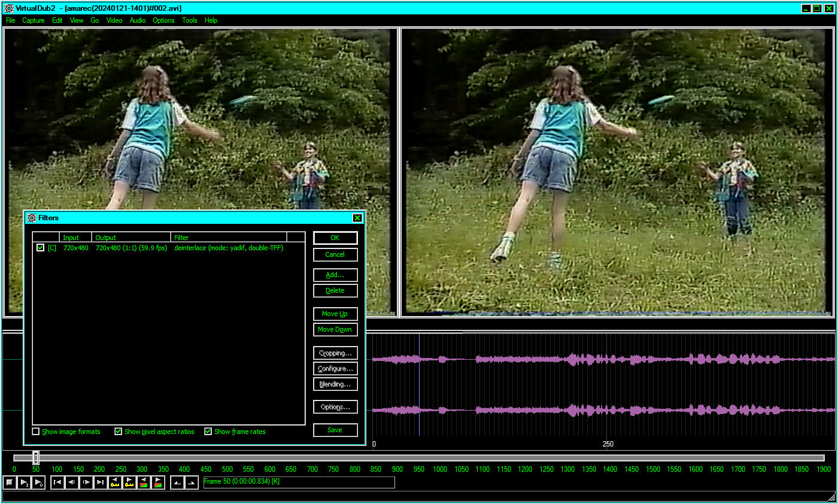Image resolution: width=838 pixels, height=504 pixels.
Task: Click the blue playhead line in the audio waveform
Action: pos(419,384)
